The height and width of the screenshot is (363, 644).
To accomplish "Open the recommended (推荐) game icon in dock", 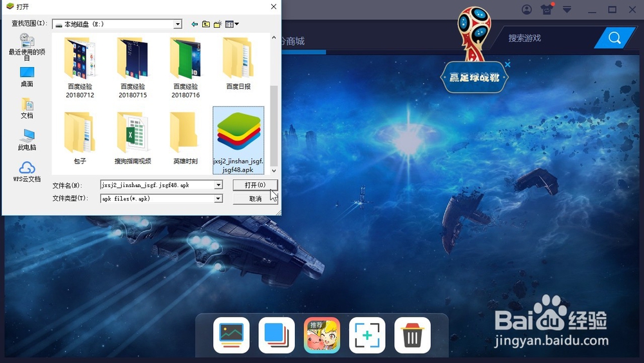I will click(x=322, y=335).
